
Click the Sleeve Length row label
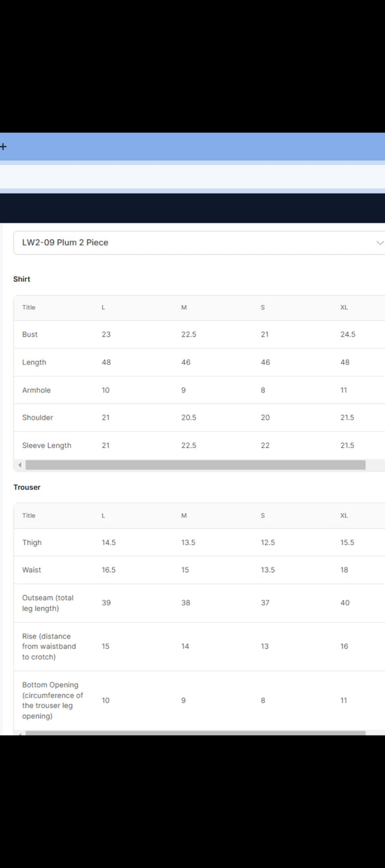click(47, 445)
